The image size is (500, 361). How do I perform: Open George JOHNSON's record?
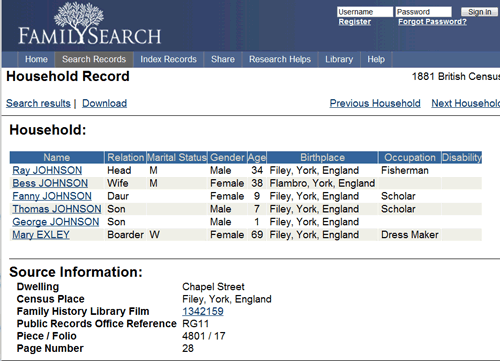point(56,222)
